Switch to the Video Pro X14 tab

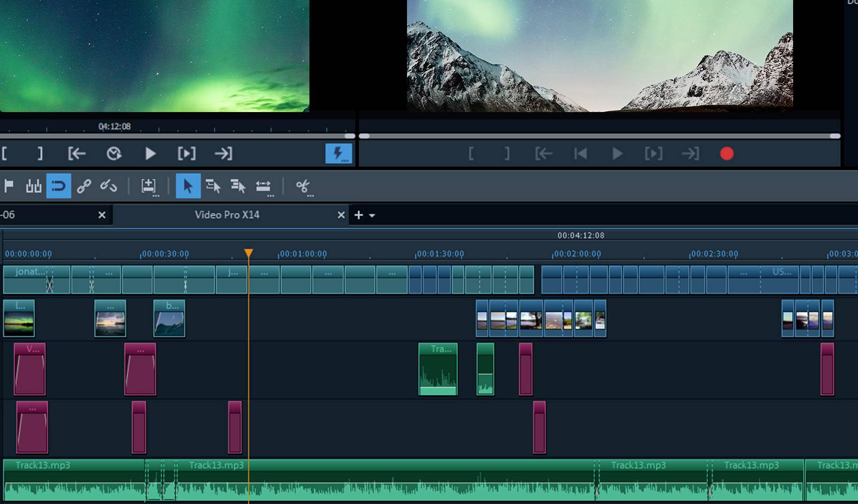[x=227, y=215]
